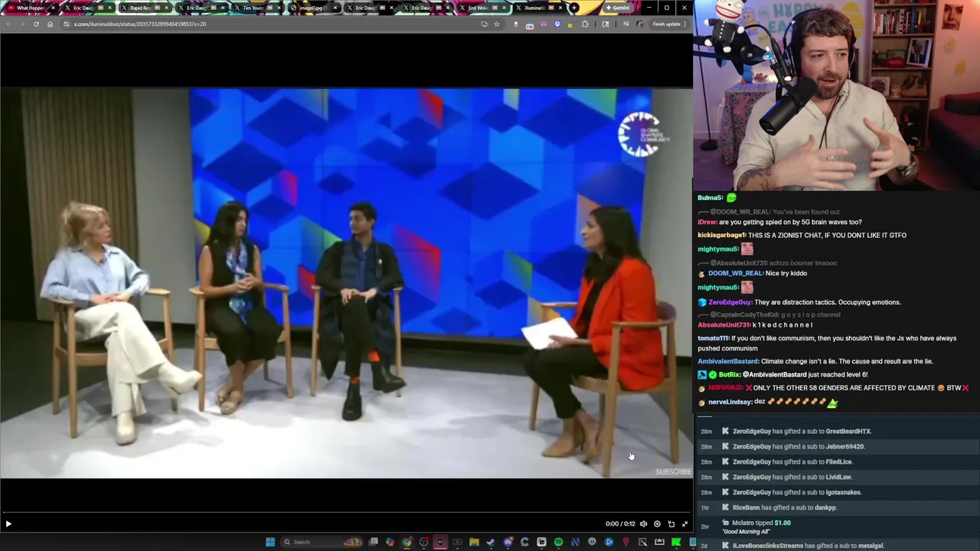Open Spotify from the taskbar
The height and width of the screenshot is (551, 980).
pos(558,542)
